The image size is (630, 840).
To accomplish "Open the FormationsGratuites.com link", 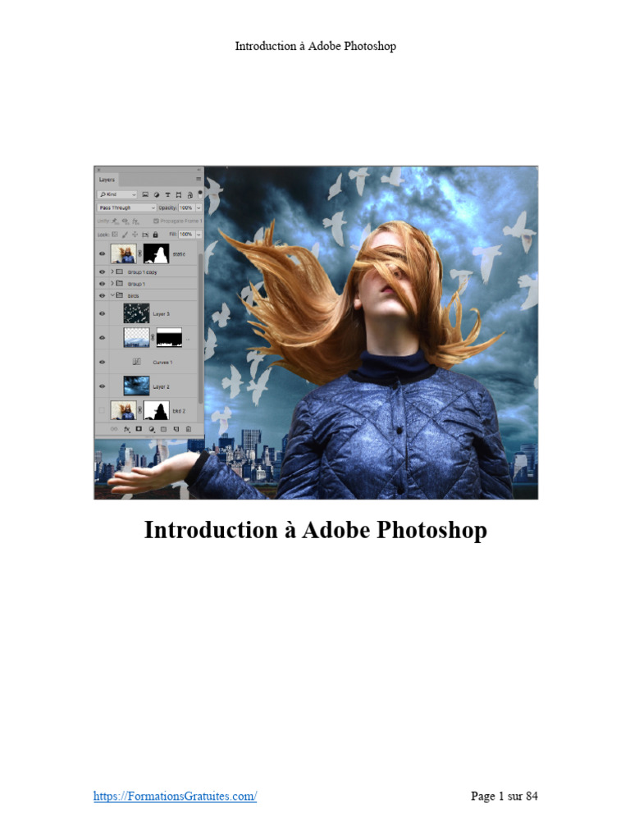I will click(175, 796).
